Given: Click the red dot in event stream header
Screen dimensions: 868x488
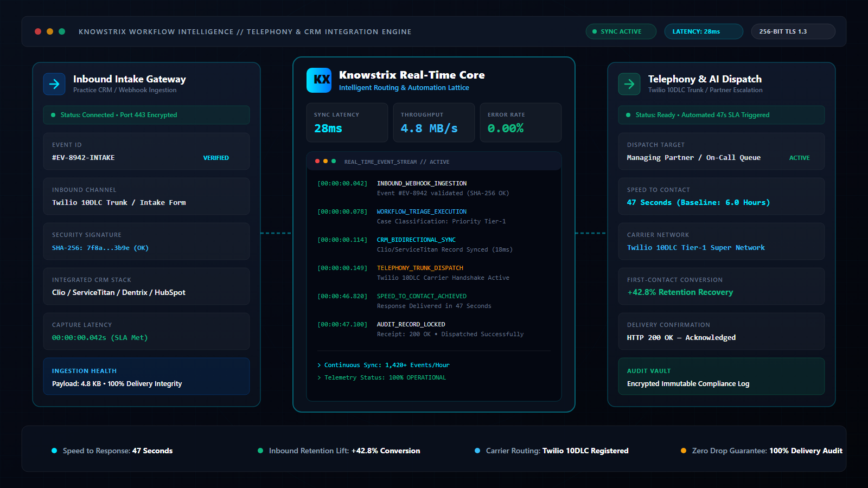Looking at the screenshot, I should [317, 161].
